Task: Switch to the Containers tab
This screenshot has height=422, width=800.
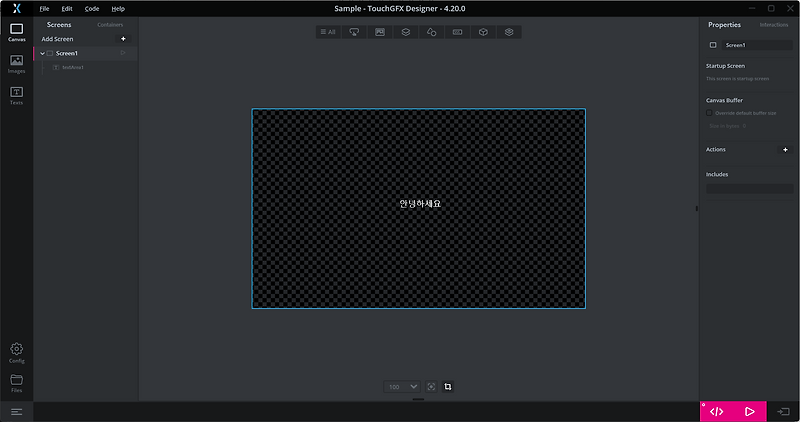Action: coord(110,24)
